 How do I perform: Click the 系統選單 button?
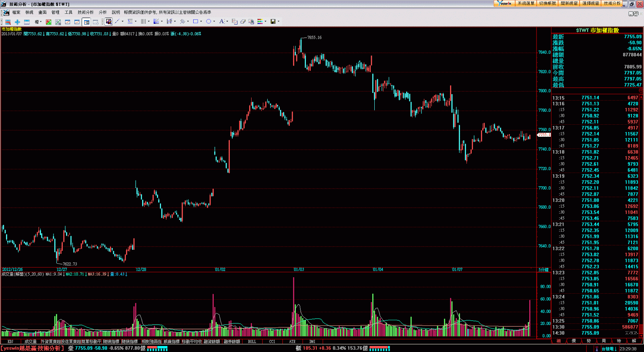coord(526,3)
